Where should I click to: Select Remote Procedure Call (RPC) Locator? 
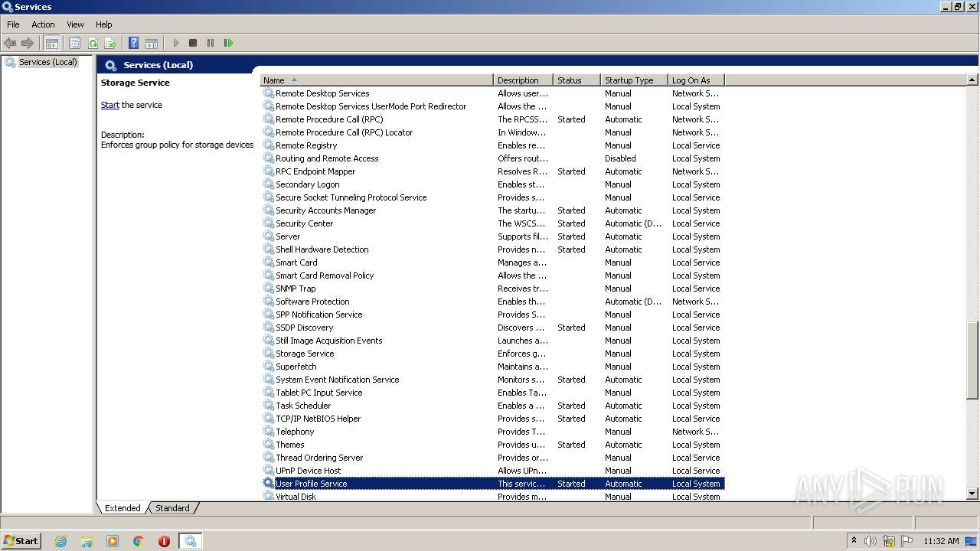492,132
